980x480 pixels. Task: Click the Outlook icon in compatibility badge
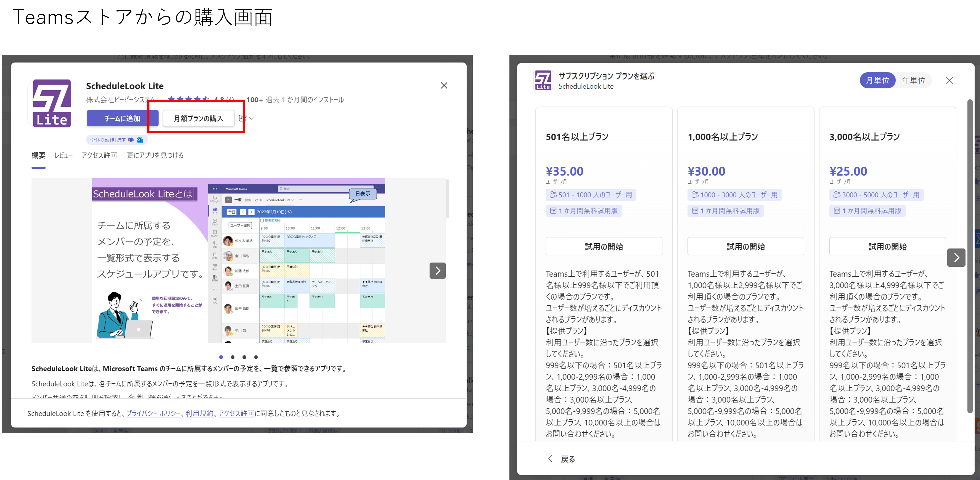tap(140, 140)
